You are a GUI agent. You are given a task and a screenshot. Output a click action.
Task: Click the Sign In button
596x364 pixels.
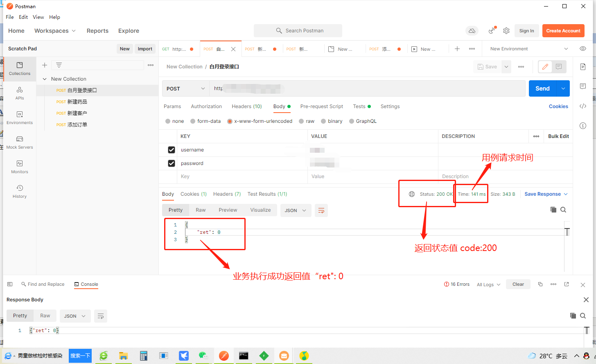pyautogui.click(x=526, y=31)
